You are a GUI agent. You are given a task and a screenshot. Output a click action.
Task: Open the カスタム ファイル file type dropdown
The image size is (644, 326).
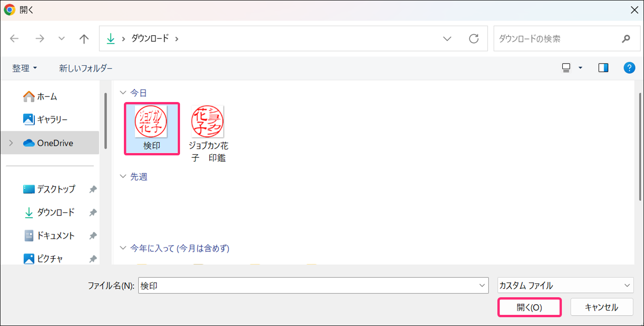(x=565, y=286)
